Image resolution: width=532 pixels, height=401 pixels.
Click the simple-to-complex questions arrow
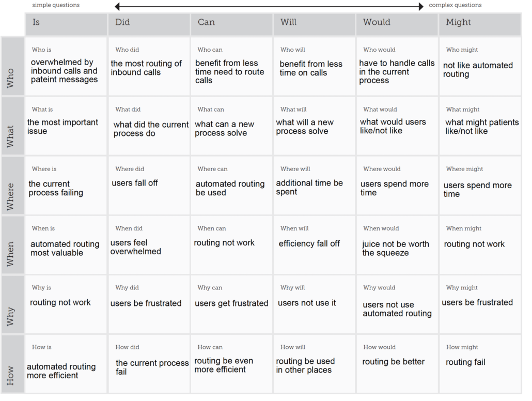click(x=269, y=6)
